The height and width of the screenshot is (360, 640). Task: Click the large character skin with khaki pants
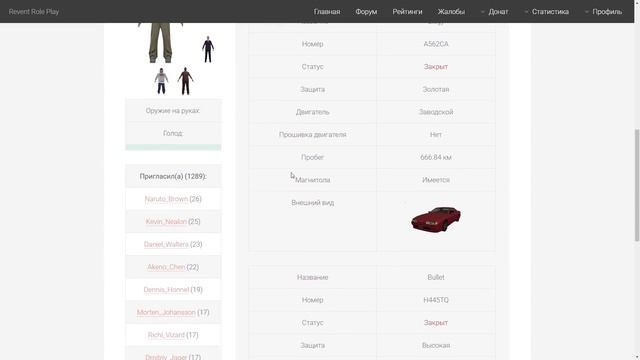click(x=160, y=42)
